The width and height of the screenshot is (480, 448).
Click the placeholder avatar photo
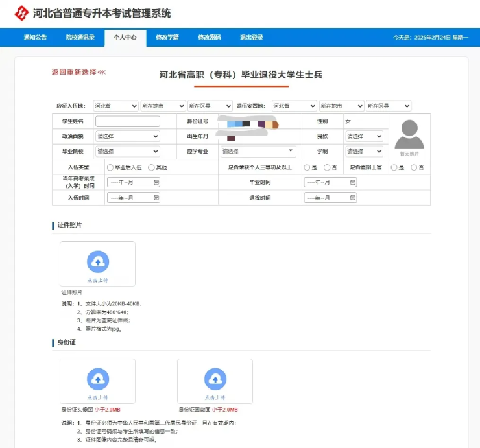[409, 135]
